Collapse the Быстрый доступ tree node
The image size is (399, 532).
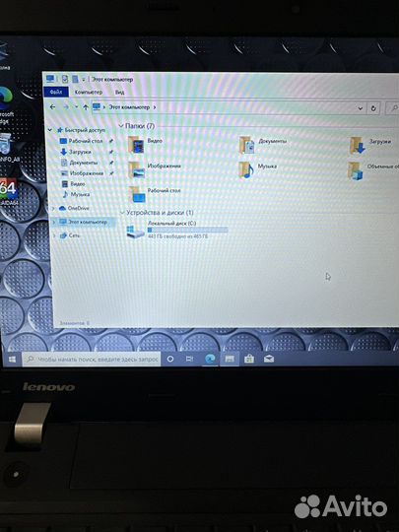(x=50, y=130)
